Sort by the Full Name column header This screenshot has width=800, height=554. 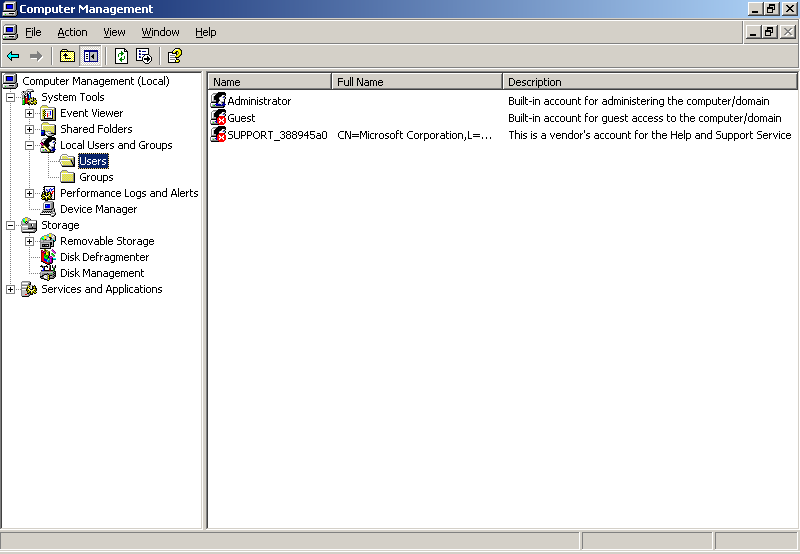(x=417, y=82)
